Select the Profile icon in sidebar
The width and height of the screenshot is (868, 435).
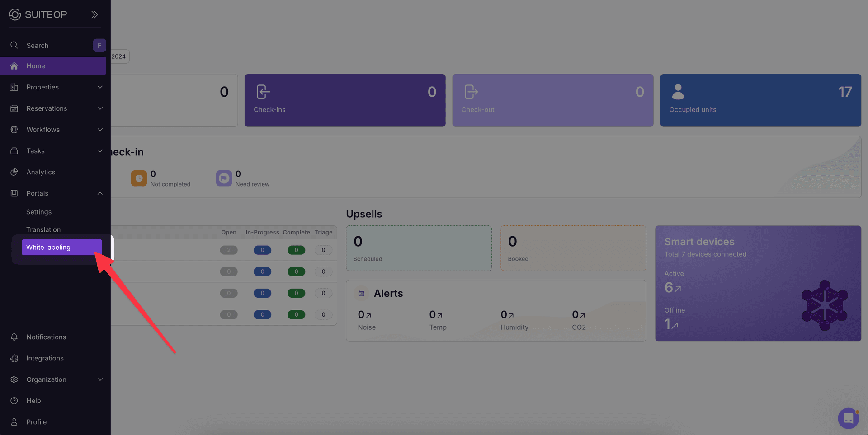14,421
